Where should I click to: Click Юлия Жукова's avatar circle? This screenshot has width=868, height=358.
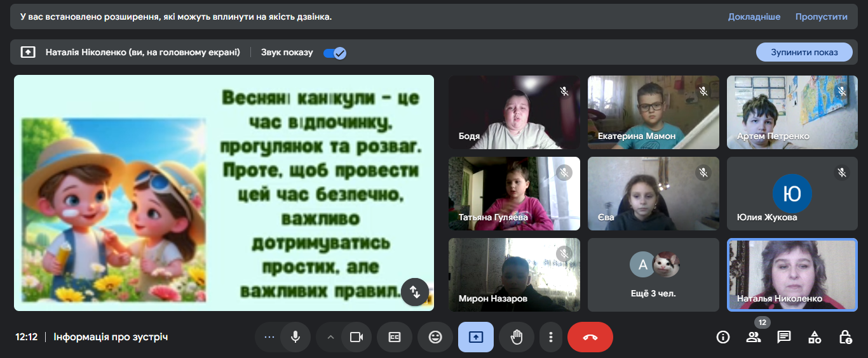(792, 194)
